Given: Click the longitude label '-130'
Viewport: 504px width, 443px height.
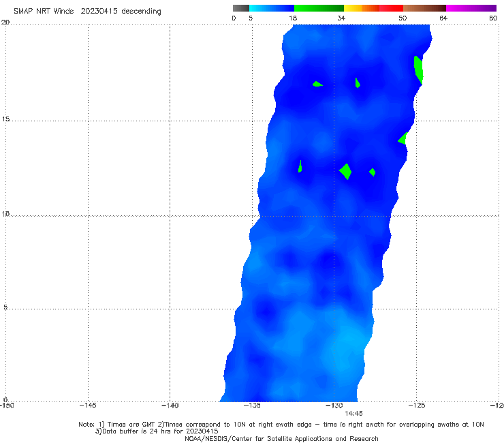Looking at the screenshot, I should click(334, 405).
